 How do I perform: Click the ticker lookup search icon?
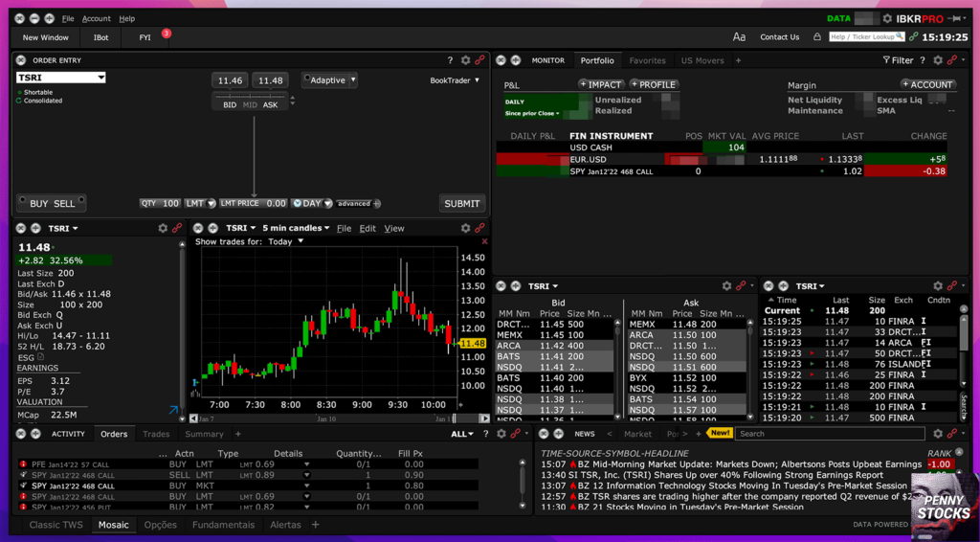point(900,37)
